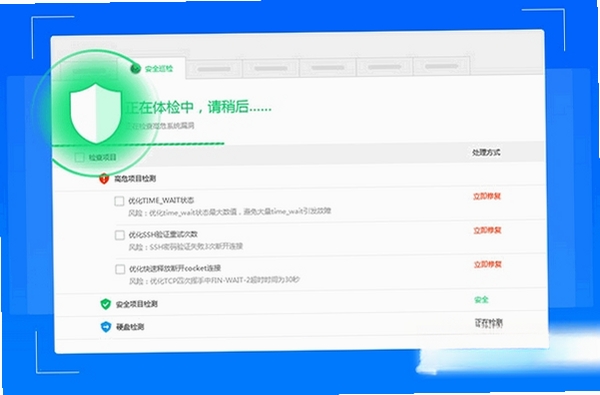Viewport: 600px width, 395px height.
Task: Click the risk text mentioning FIN-WAIT-2
Action: [x=214, y=280]
